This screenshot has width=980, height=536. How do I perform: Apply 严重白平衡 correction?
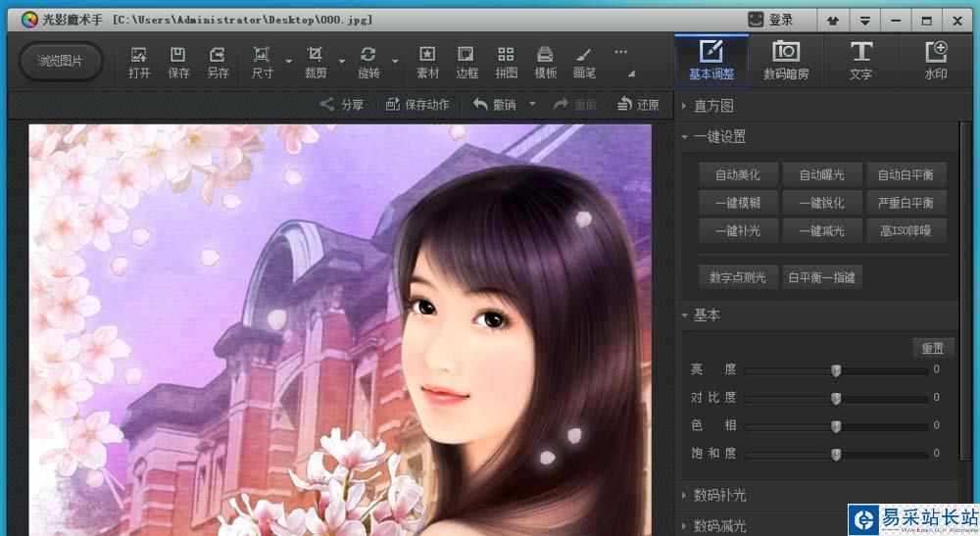(906, 203)
